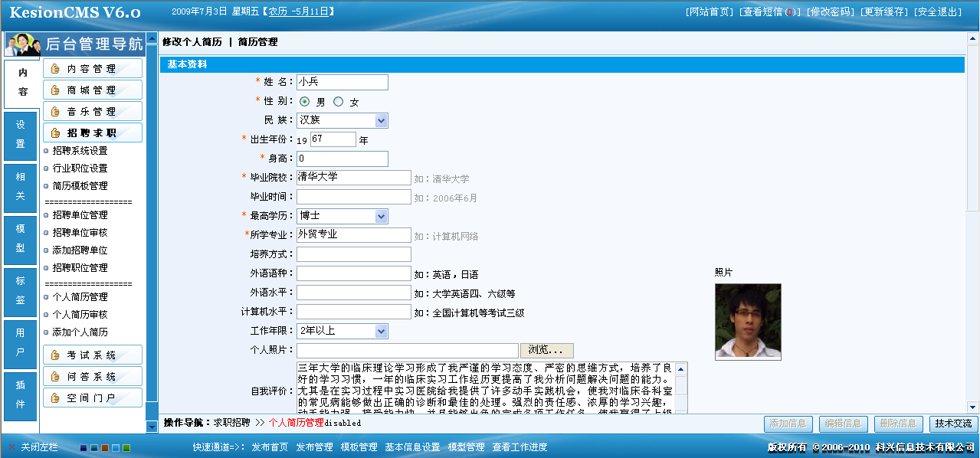The height and width of the screenshot is (458, 980).
Task: Select the 女 gender radio button
Action: point(338,102)
